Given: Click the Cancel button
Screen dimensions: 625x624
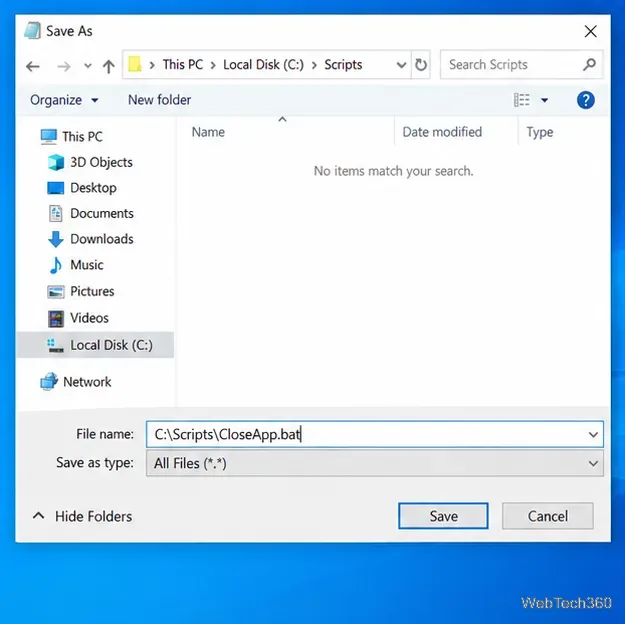Looking at the screenshot, I should tap(548, 516).
